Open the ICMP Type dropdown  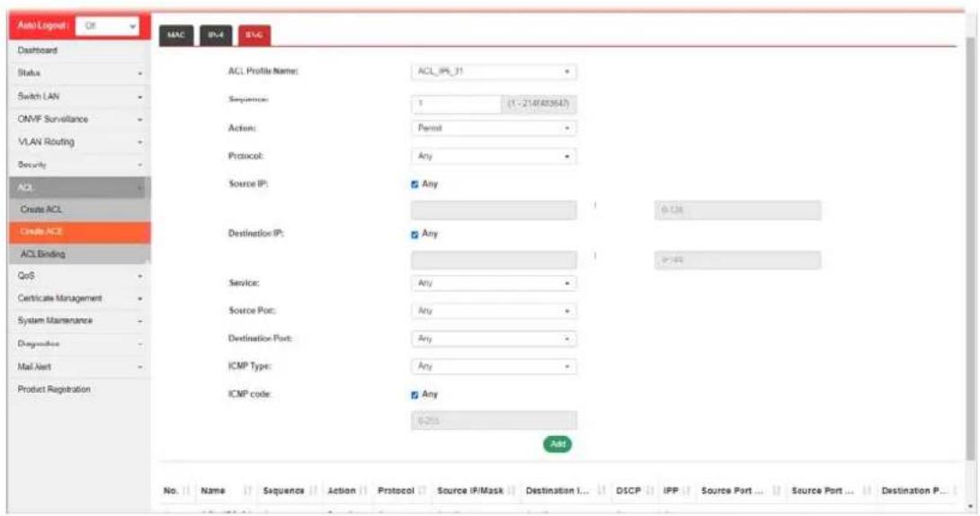494,367
